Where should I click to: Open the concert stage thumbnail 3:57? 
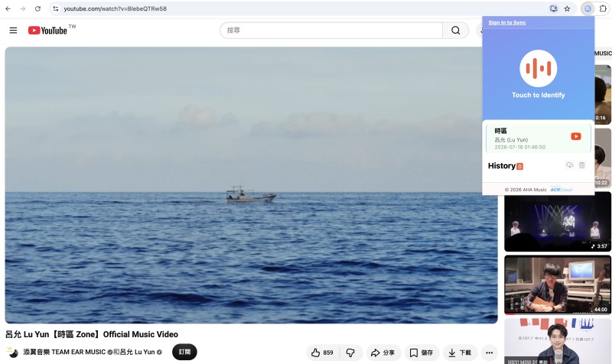[x=558, y=221]
